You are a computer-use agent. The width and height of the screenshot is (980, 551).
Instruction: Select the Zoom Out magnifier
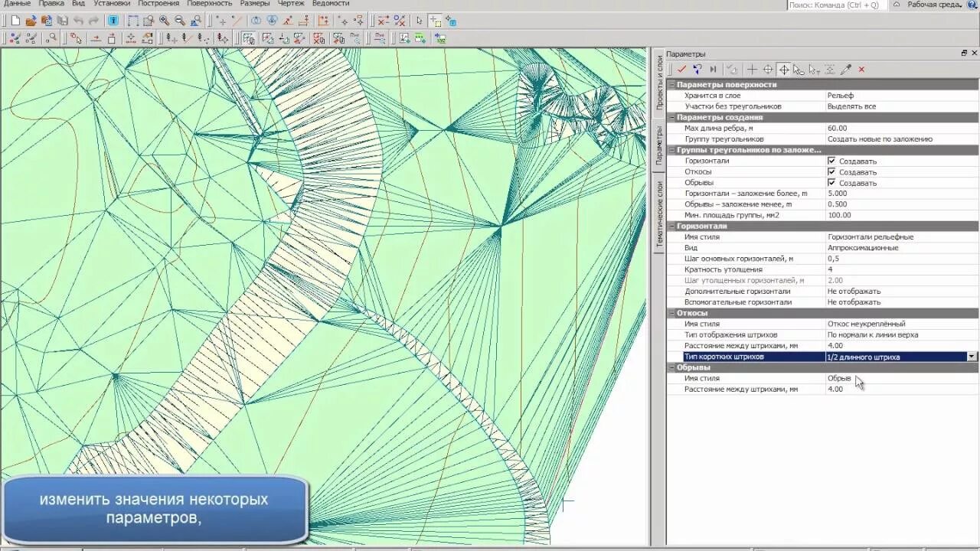pyautogui.click(x=179, y=21)
